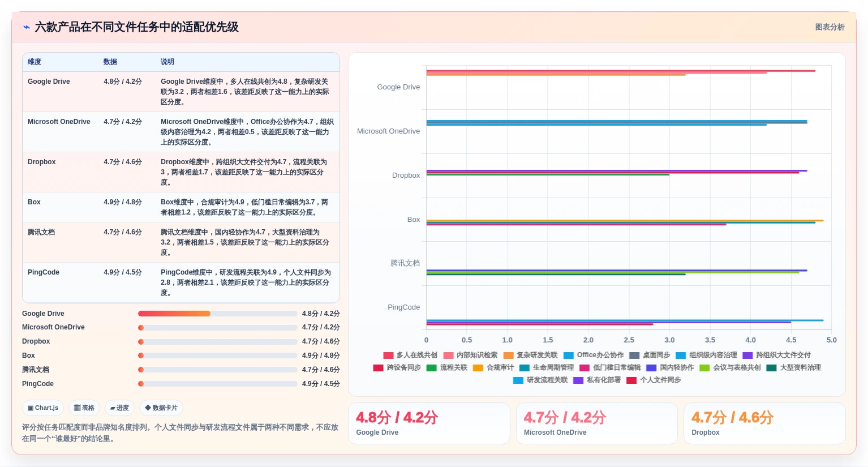868x467 pixels.
Task: Click the PingCode chart axis label
Action: (x=403, y=307)
